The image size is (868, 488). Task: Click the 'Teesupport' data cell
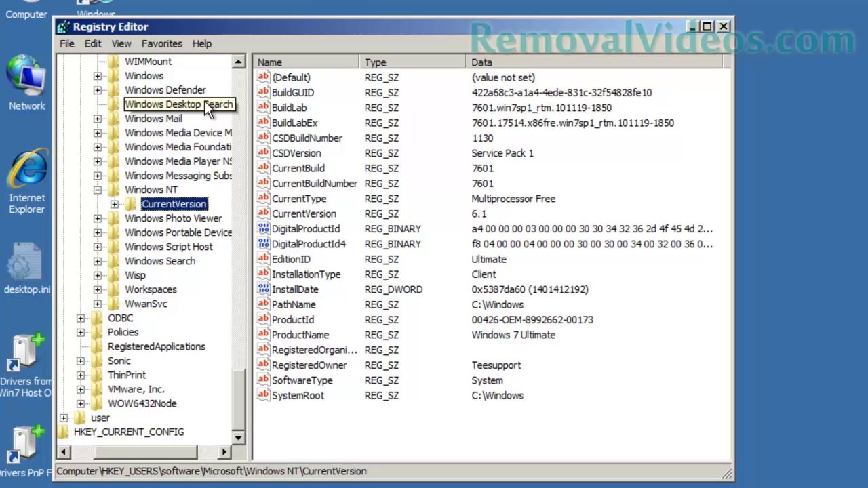point(496,365)
